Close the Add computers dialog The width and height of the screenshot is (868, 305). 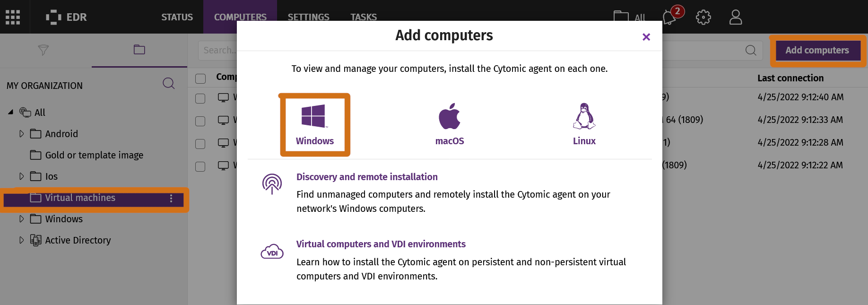(x=646, y=37)
